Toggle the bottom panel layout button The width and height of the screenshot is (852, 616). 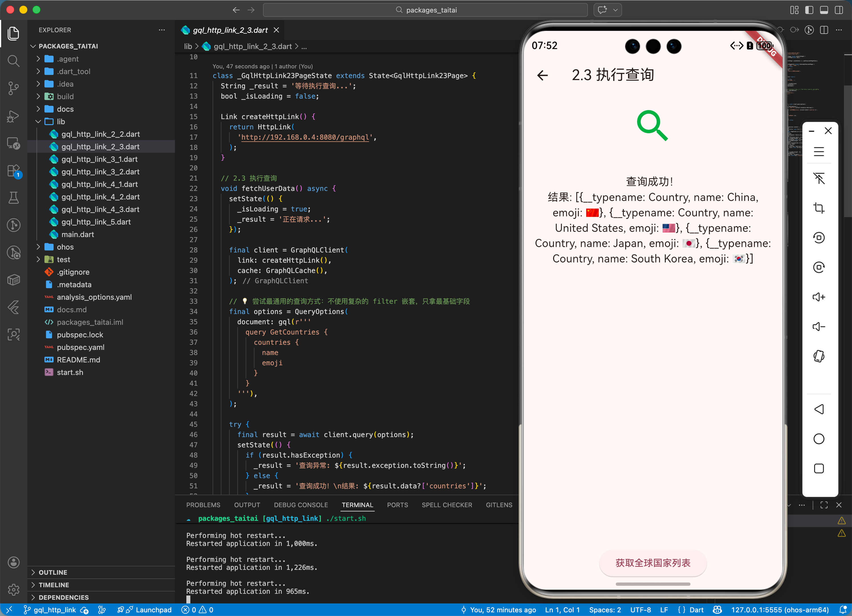click(824, 10)
